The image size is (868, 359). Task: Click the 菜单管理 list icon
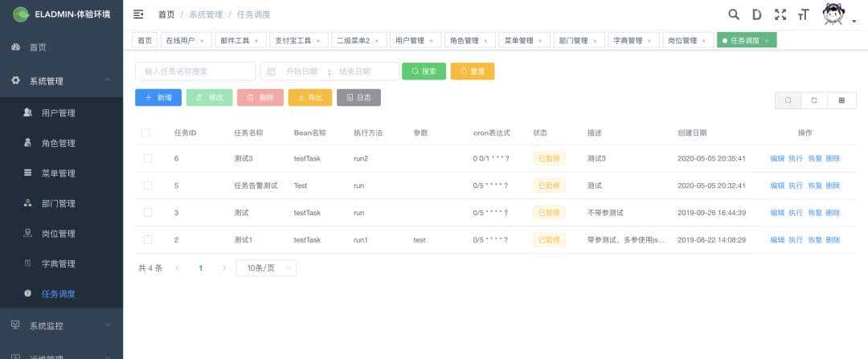27,173
